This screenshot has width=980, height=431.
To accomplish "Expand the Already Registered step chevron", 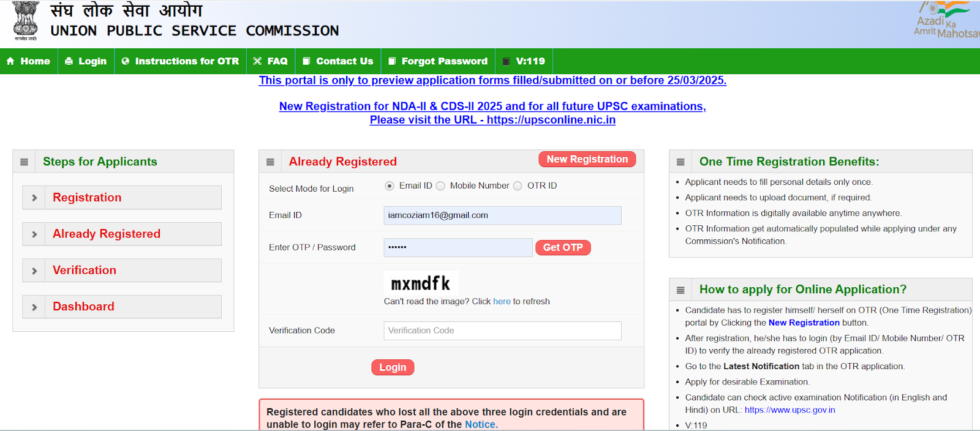I will 34,234.
